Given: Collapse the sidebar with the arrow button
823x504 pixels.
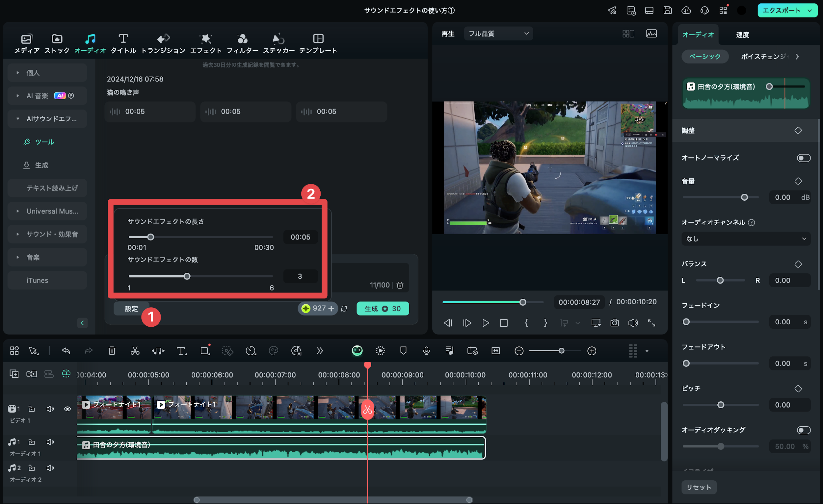Looking at the screenshot, I should 82,323.
